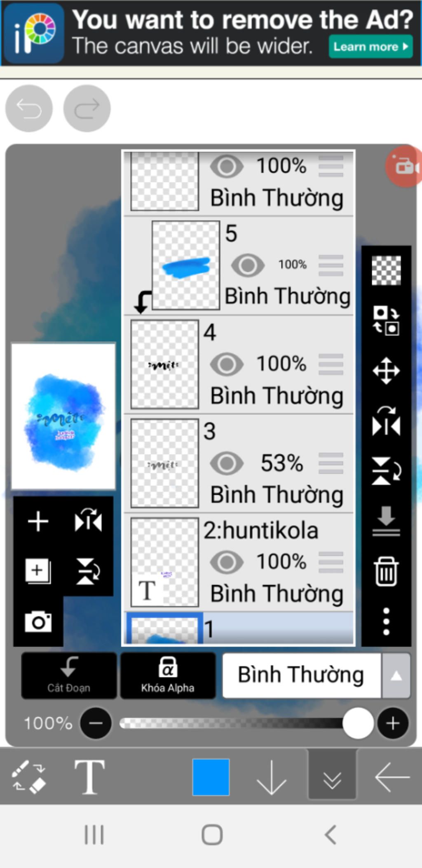The image size is (422, 868).
Task: Select the move/transform layer icon
Action: coord(386,371)
